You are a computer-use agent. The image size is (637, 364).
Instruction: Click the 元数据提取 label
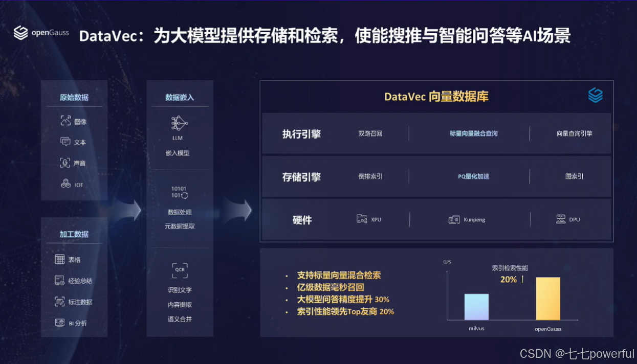[x=180, y=226]
